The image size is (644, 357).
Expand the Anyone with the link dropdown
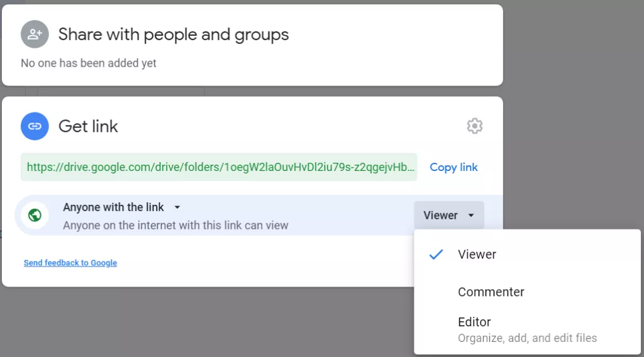pyautogui.click(x=121, y=207)
